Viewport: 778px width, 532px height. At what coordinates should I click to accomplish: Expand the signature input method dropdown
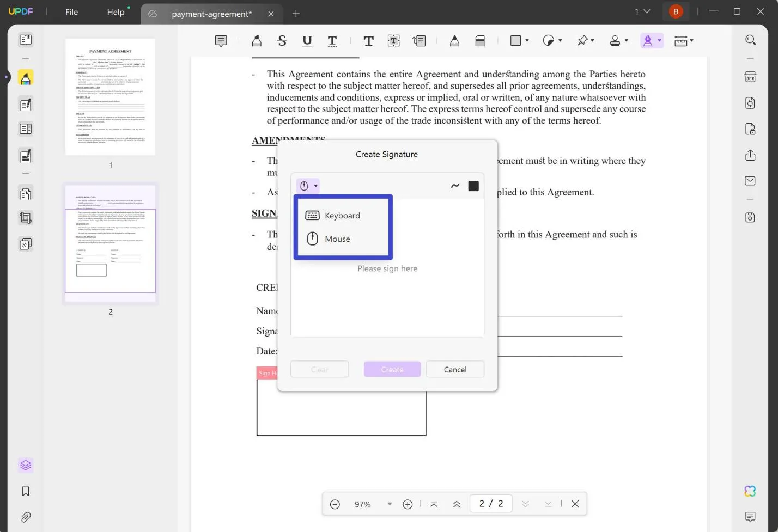click(315, 186)
